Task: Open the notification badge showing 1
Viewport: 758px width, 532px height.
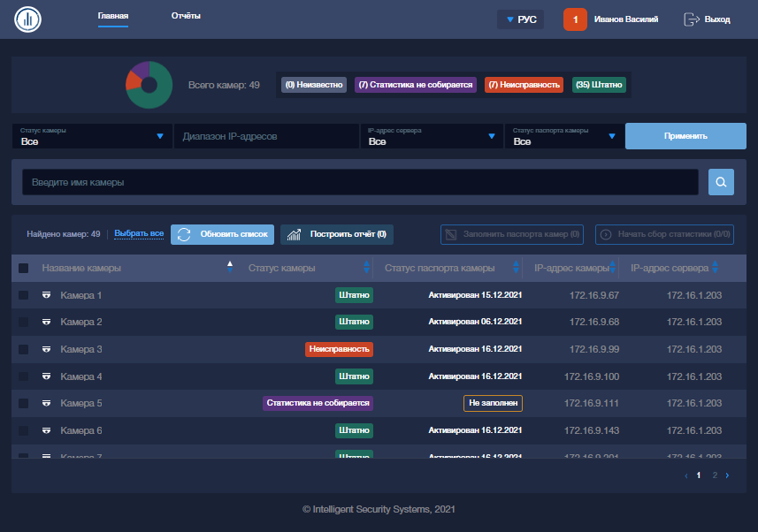Action: point(576,18)
